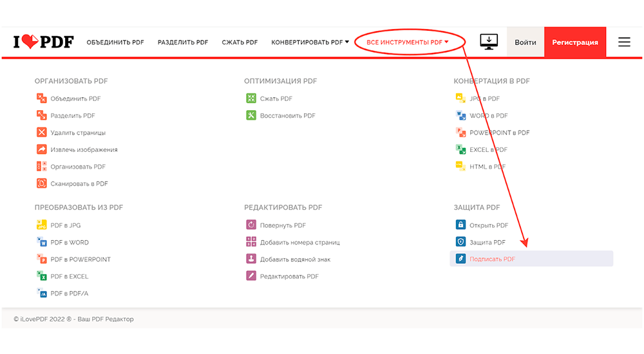Click the Организовать PDF list icon
Viewport: 644px width, 354px height.
coord(41,166)
